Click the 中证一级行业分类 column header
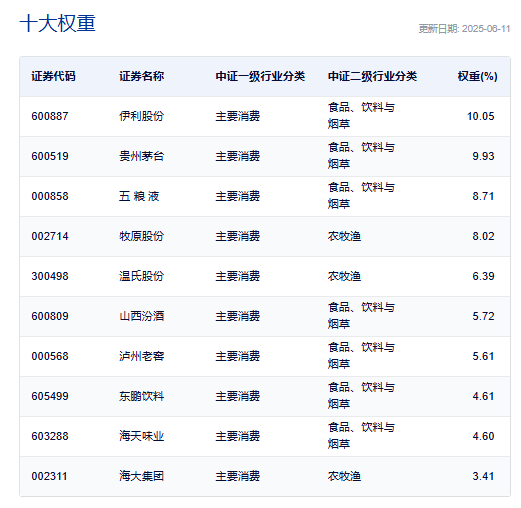521x508 pixels. [x=260, y=76]
